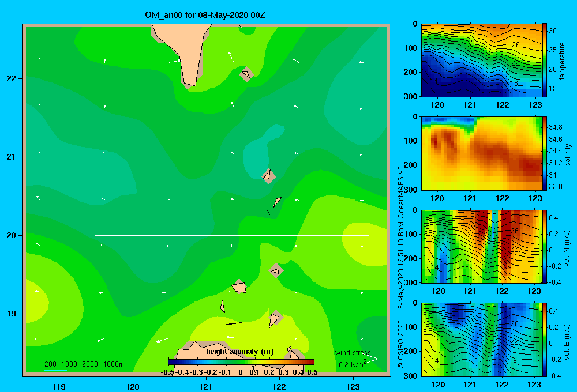The height and width of the screenshot is (392, 577).
Task: Click the salinity cross-section panel
Action: pos(482,153)
